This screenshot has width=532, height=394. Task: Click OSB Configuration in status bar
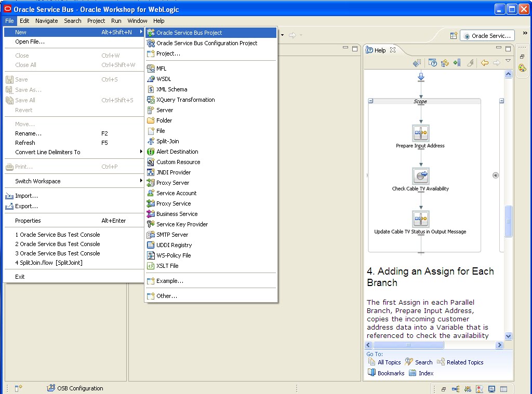(x=75, y=388)
